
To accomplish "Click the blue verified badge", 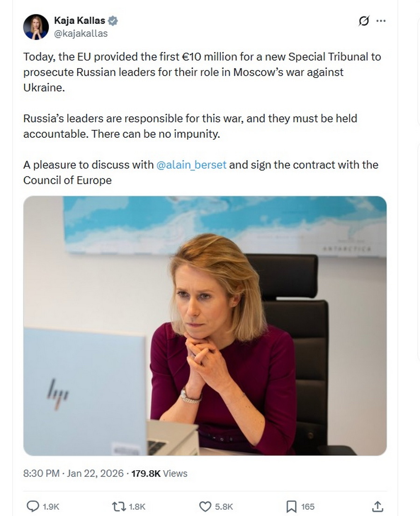I will point(113,21).
